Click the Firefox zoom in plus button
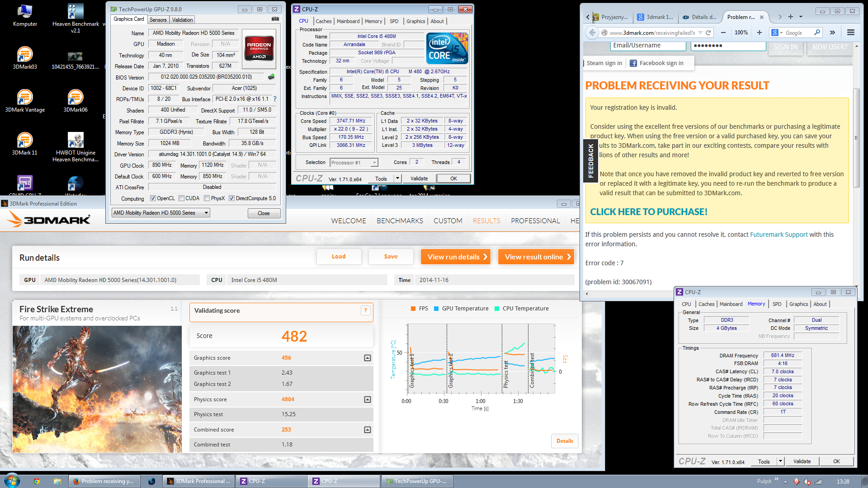868x488 pixels. click(x=759, y=33)
